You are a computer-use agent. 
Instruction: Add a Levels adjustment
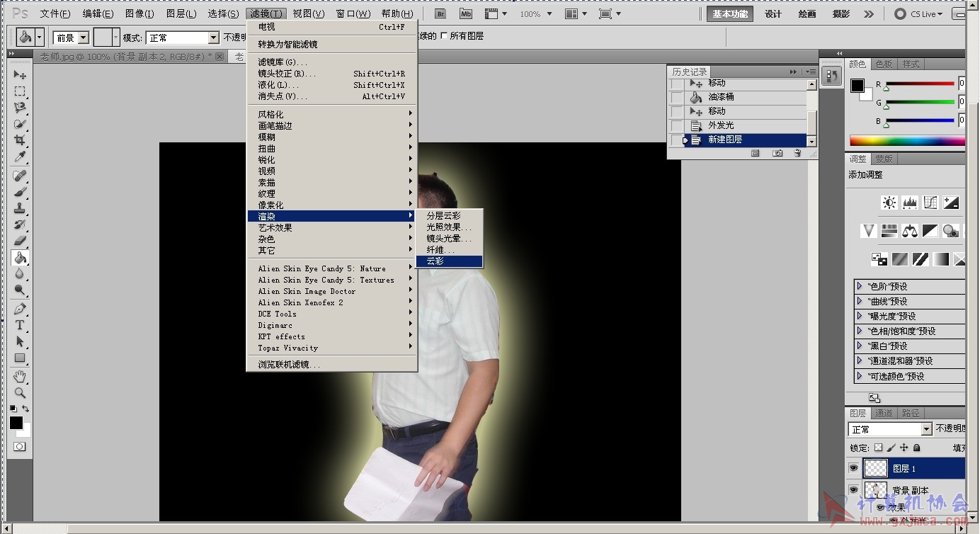click(x=910, y=203)
